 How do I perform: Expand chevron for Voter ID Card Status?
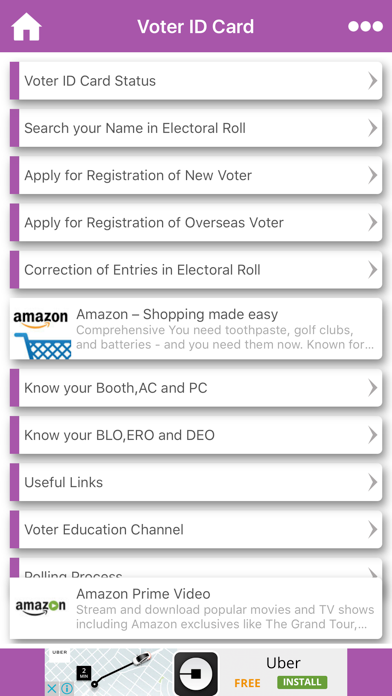(x=372, y=81)
